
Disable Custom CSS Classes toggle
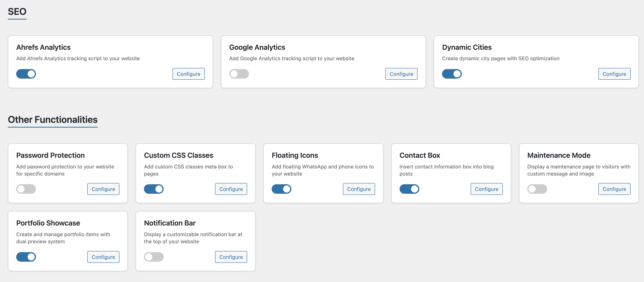(154, 189)
